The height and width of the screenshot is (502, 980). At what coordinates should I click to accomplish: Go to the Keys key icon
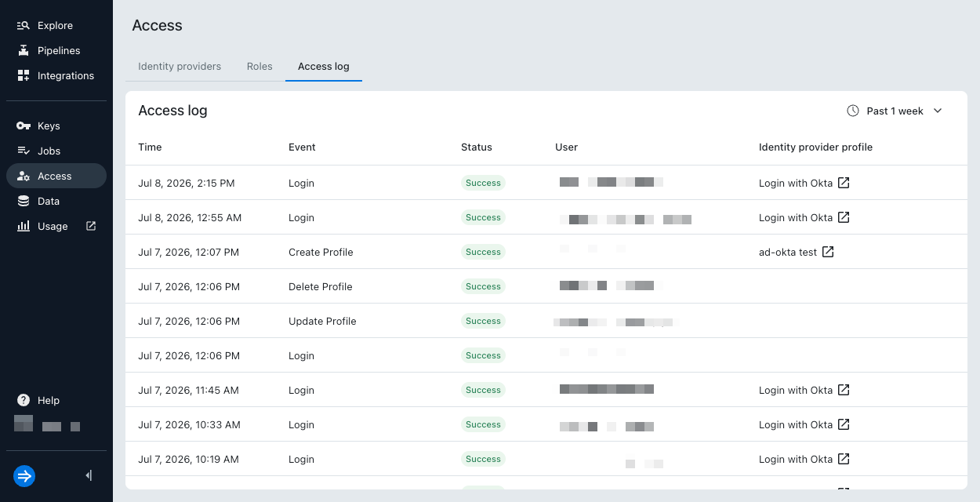(x=24, y=125)
